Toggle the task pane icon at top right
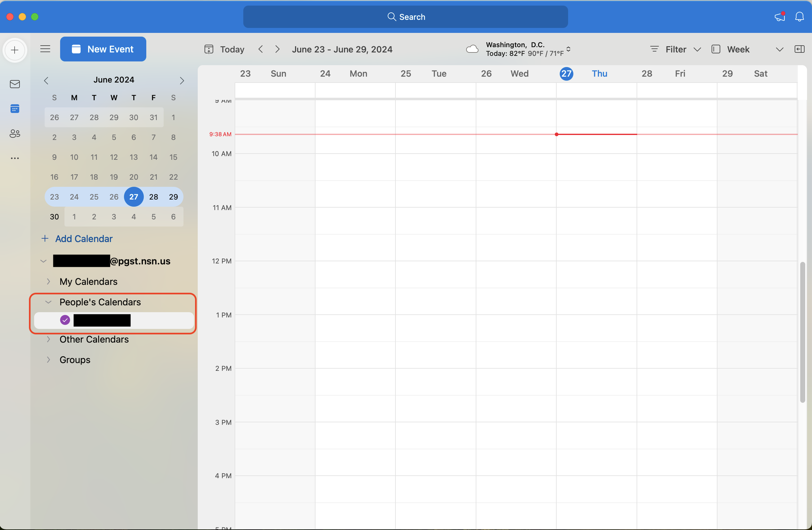 799,49
